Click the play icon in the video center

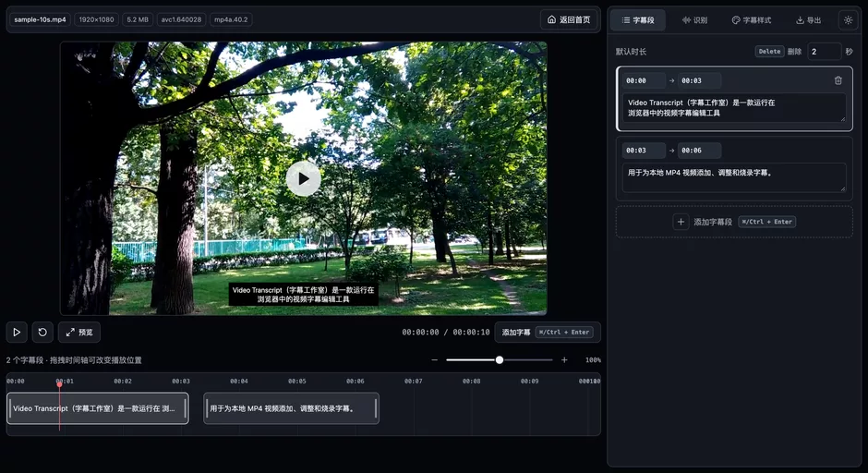point(304,178)
